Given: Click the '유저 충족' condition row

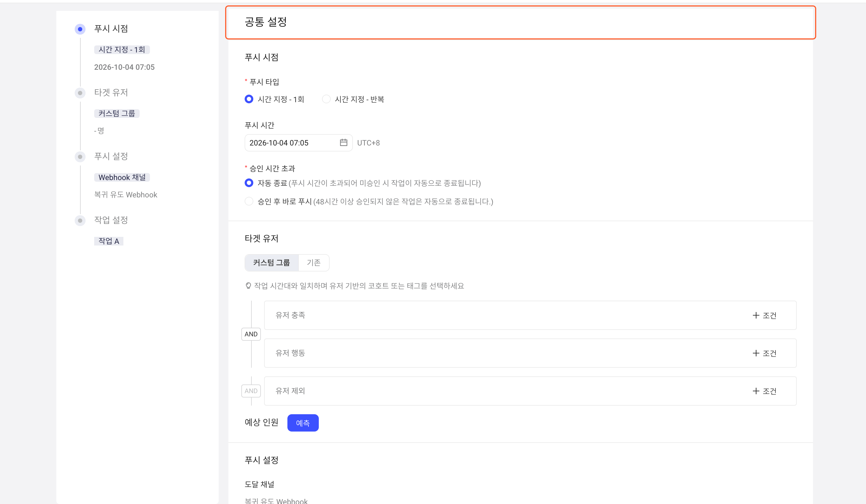Looking at the screenshot, I should (530, 315).
